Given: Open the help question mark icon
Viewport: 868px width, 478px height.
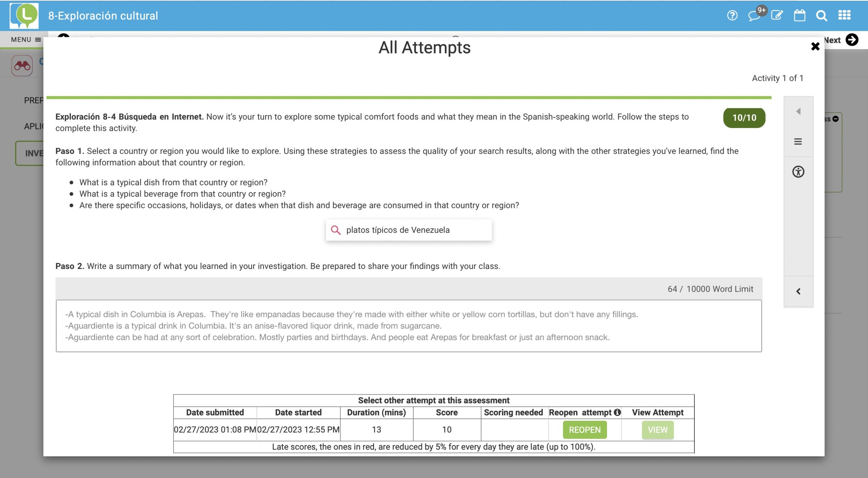Looking at the screenshot, I should click(x=732, y=16).
